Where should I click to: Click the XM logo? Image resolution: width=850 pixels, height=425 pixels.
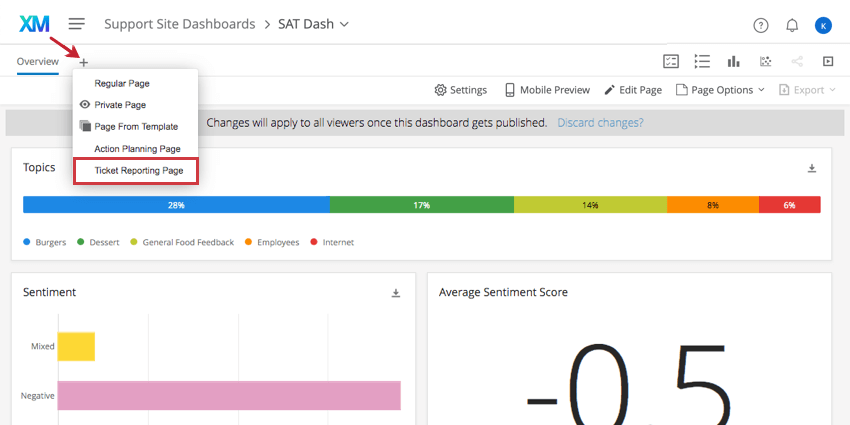(x=34, y=23)
